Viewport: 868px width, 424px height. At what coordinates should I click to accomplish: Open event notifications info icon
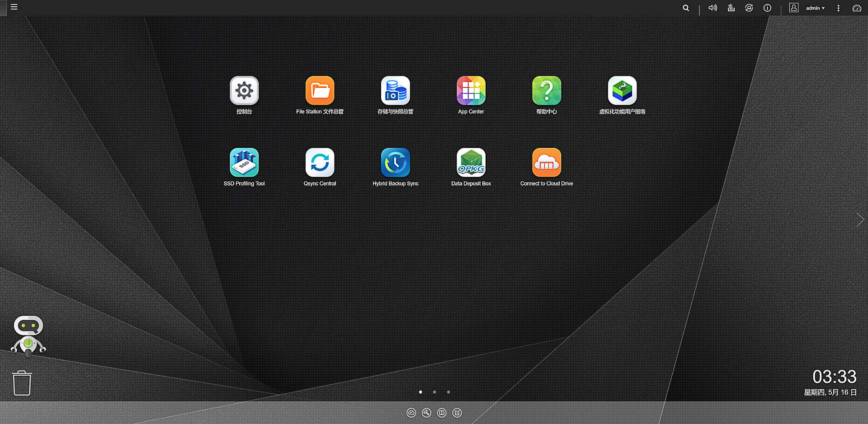[767, 8]
